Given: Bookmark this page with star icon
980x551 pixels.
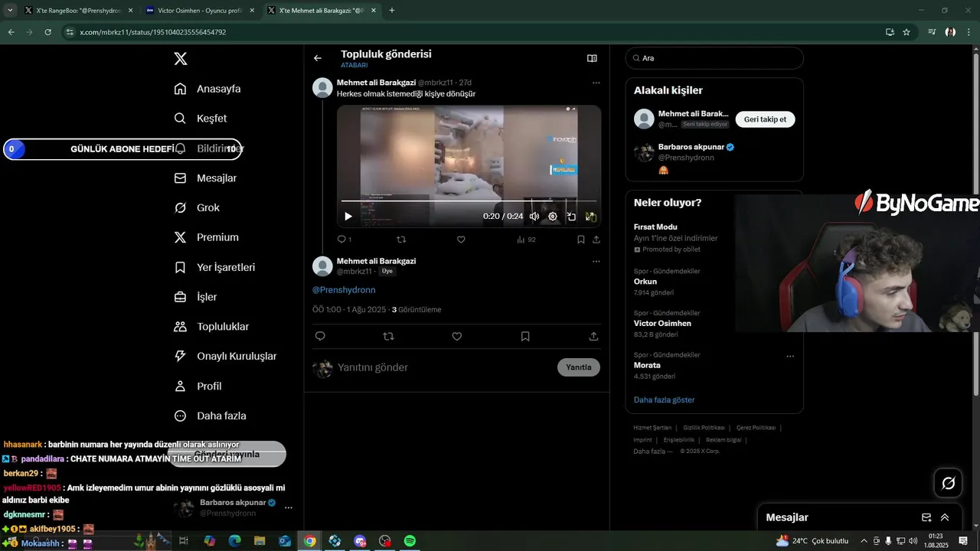Looking at the screenshot, I should tap(906, 32).
